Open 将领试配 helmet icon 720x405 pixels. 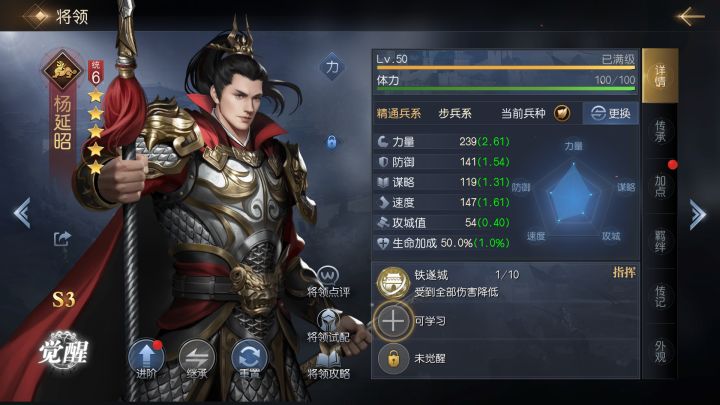[328, 320]
